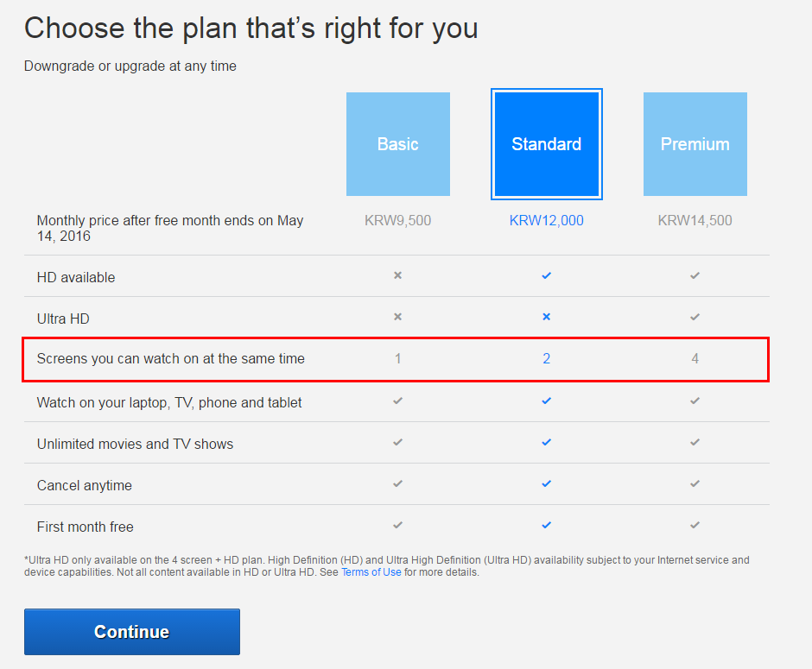
Task: Click the KRW12,000 Standard price
Action: pos(546,220)
